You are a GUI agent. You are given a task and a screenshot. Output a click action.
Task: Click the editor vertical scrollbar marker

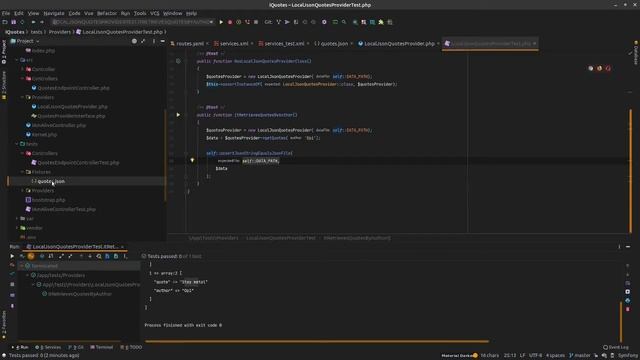631,171
